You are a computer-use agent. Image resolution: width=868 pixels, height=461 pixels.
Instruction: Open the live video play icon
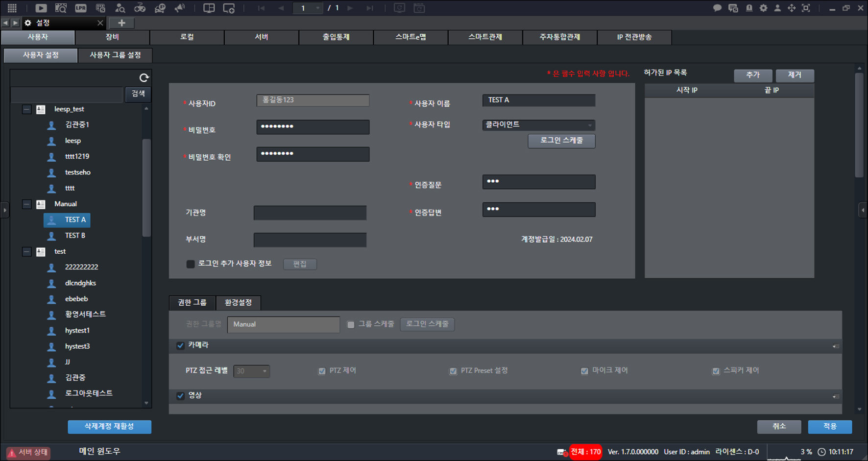(x=41, y=8)
